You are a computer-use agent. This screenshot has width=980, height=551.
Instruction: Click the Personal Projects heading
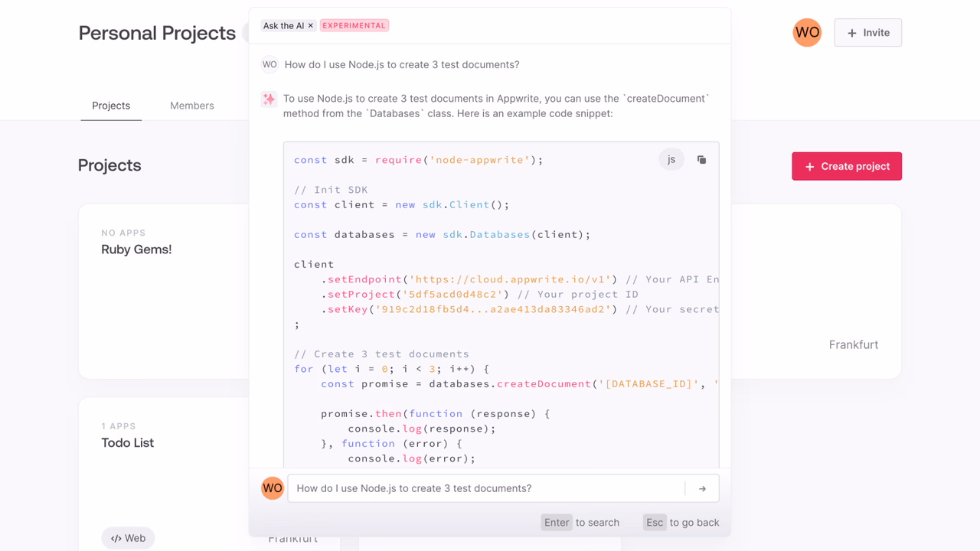tap(157, 33)
